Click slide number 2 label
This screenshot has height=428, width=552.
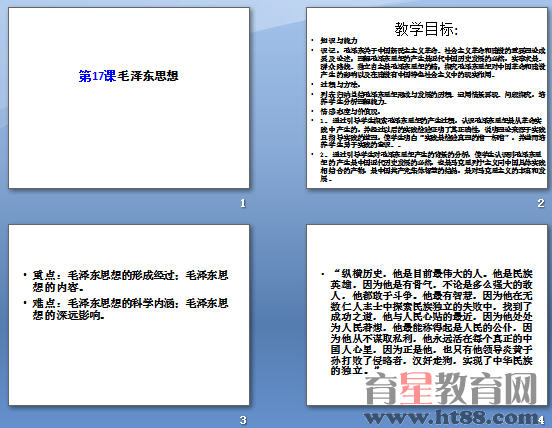click(541, 203)
